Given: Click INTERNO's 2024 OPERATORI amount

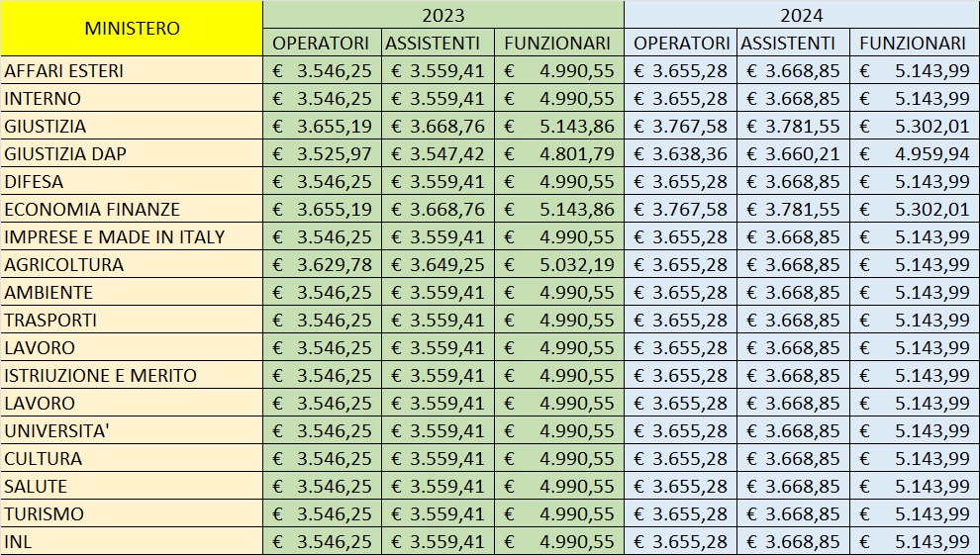Looking at the screenshot, I should pyautogui.click(x=681, y=98).
